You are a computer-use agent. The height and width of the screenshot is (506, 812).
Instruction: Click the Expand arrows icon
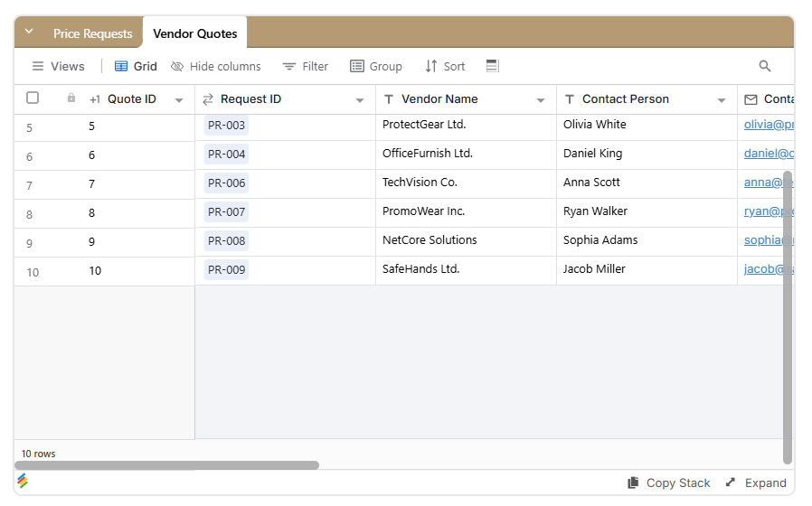(731, 483)
